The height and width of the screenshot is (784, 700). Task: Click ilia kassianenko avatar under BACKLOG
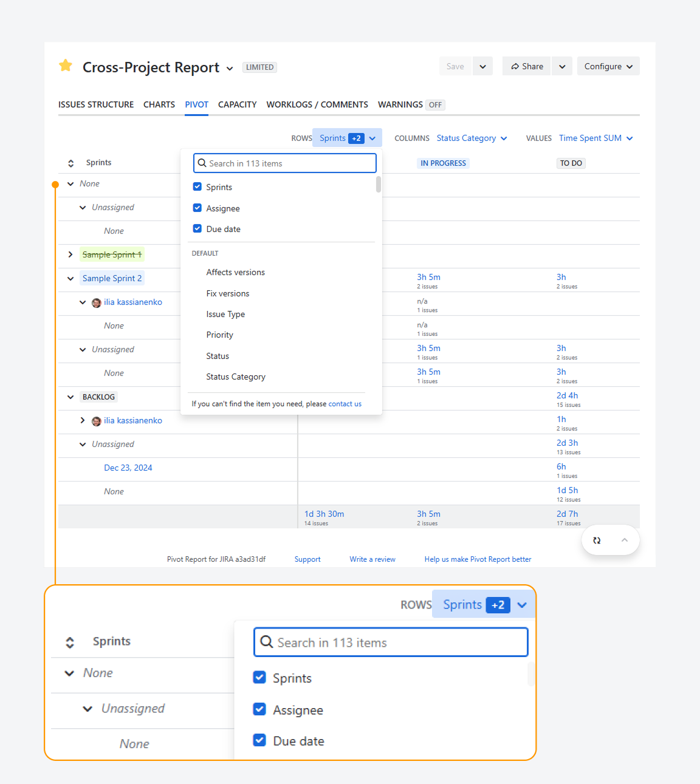point(96,421)
